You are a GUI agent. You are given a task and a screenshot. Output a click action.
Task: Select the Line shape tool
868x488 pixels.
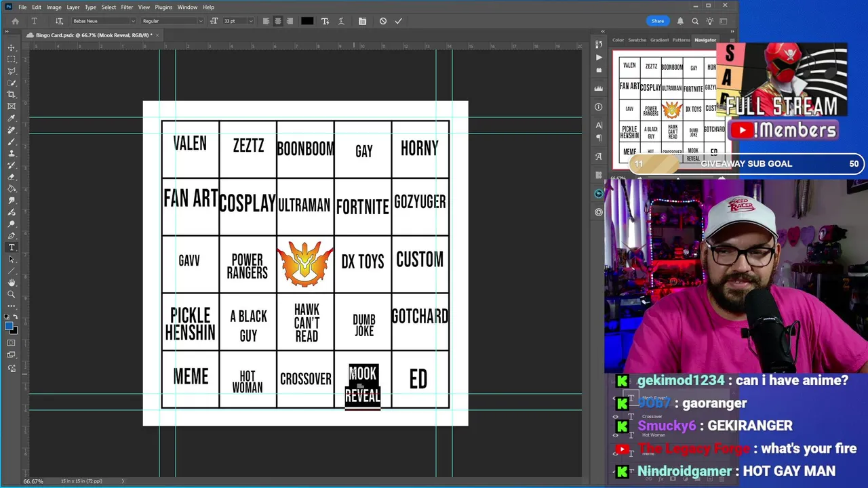(12, 270)
